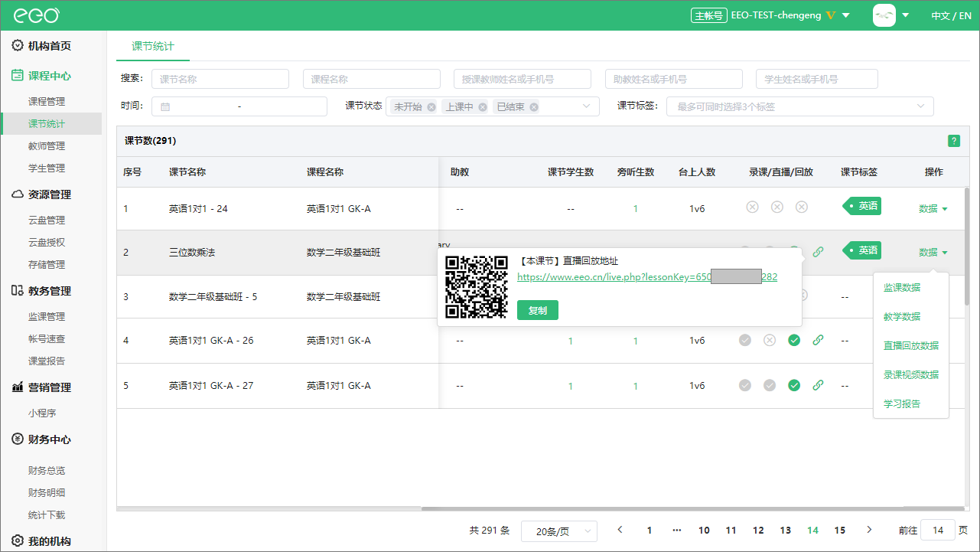Click the 英语 tag in row 1
Image resolution: width=980 pixels, height=552 pixels.
[861, 207]
